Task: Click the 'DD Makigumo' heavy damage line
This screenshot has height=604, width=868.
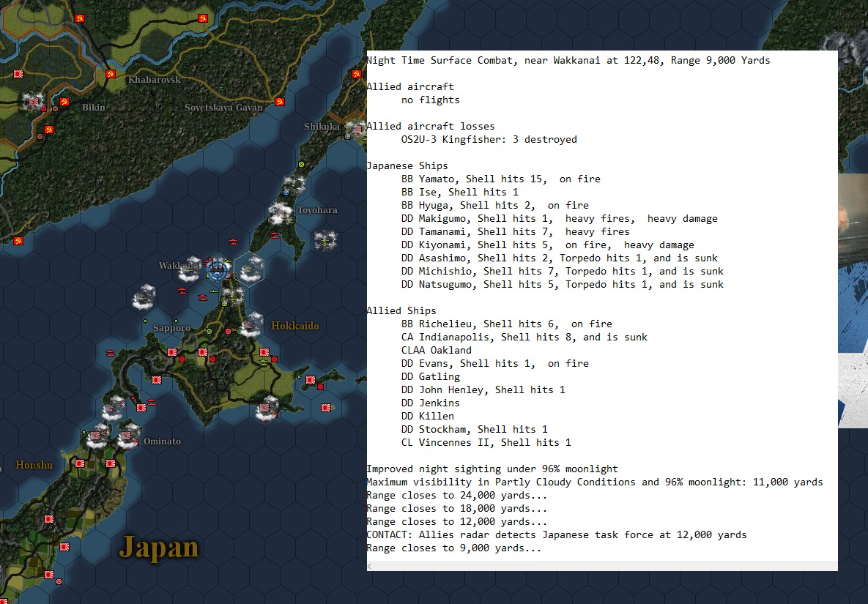Action: (559, 219)
